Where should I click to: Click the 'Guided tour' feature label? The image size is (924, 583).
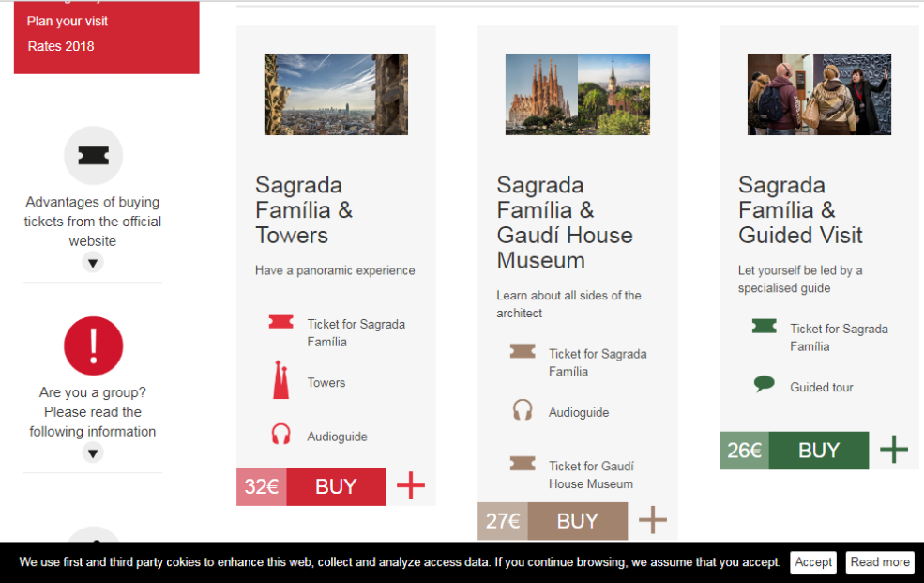[x=822, y=388]
